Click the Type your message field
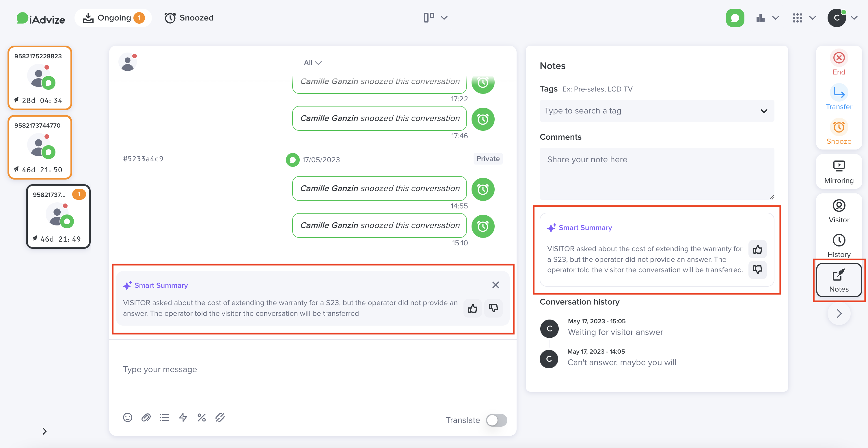This screenshot has width=868, height=448. click(313, 369)
